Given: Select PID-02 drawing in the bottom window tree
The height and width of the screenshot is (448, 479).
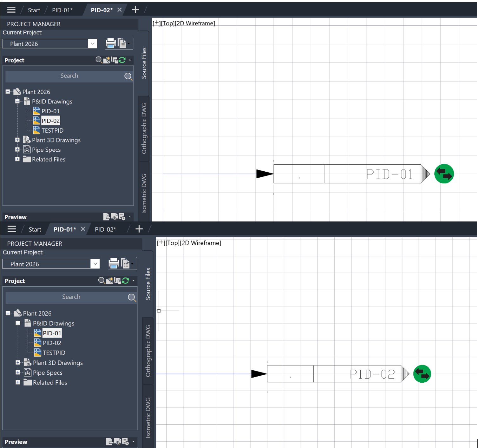Looking at the screenshot, I should 52,343.
